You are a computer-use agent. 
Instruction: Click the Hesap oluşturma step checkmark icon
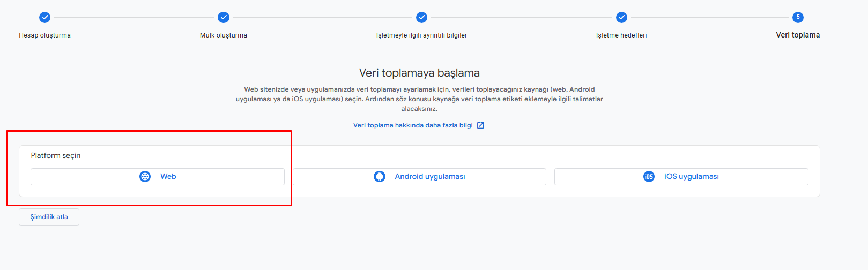(x=45, y=18)
